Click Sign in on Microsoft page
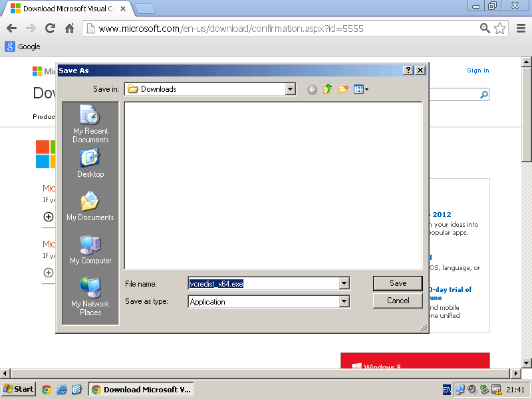The width and height of the screenshot is (532, 399). [x=477, y=70]
